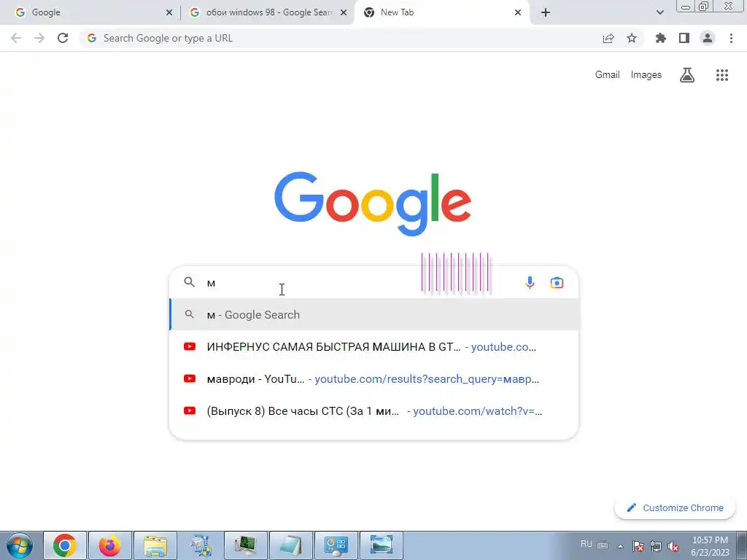The height and width of the screenshot is (560, 747).
Task: Select ИНФЕРНУС САМАЯ БЫСТРАЯ МАШИНА suggestion
Action: (374, 346)
